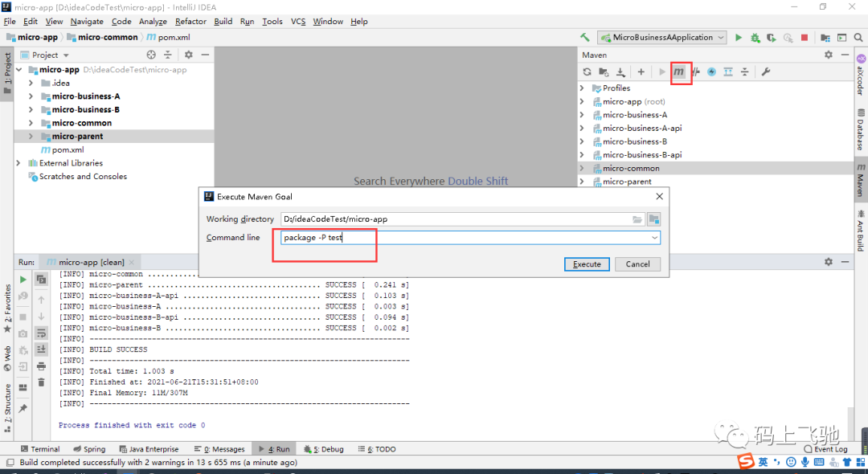The width and height of the screenshot is (868, 474).
Task: Click the Debug bug icon in top toolbar
Action: pos(755,38)
